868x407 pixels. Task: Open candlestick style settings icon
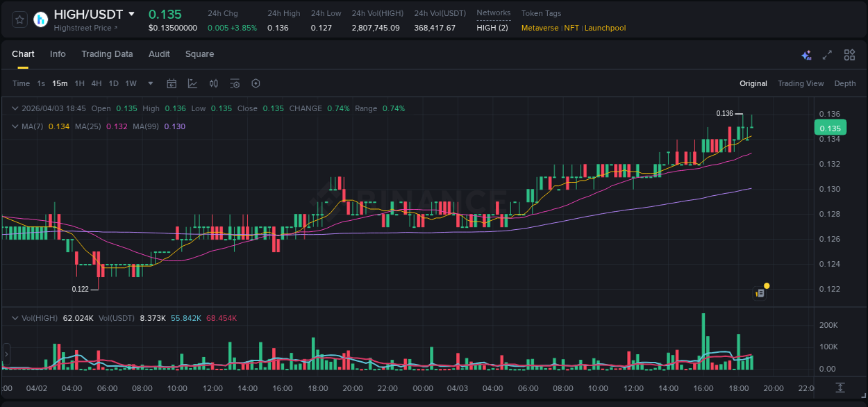coord(213,83)
